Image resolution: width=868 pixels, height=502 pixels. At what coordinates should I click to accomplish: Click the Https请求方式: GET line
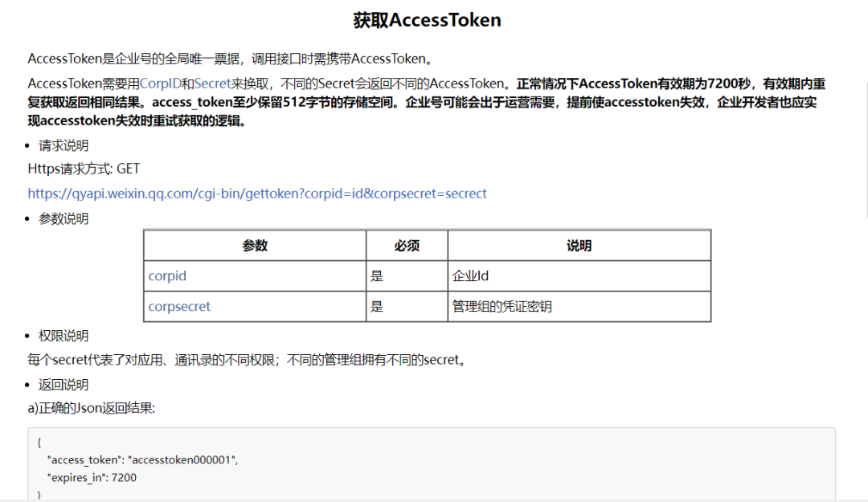tap(84, 169)
